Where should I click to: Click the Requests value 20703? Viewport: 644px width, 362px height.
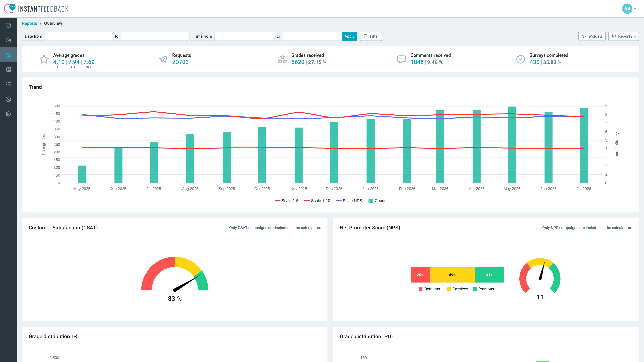pyautogui.click(x=181, y=62)
